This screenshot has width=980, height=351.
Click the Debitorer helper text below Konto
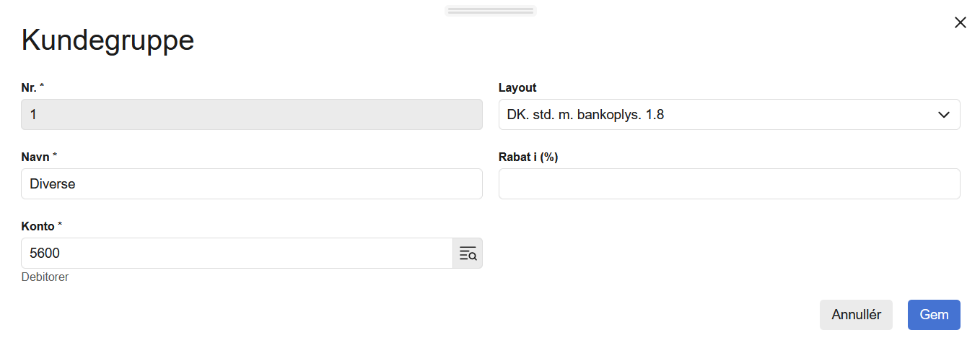point(45,277)
